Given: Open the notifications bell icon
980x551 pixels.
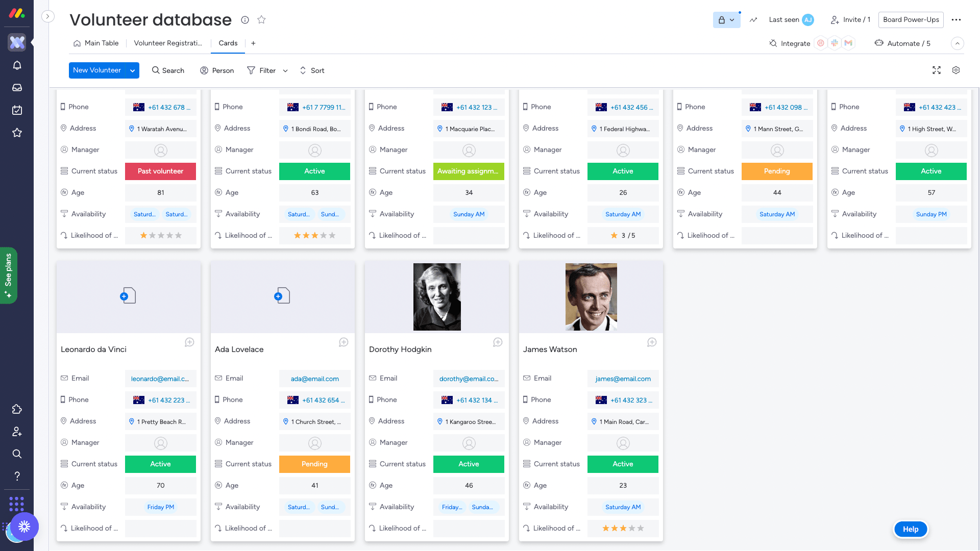Looking at the screenshot, I should coord(17,65).
